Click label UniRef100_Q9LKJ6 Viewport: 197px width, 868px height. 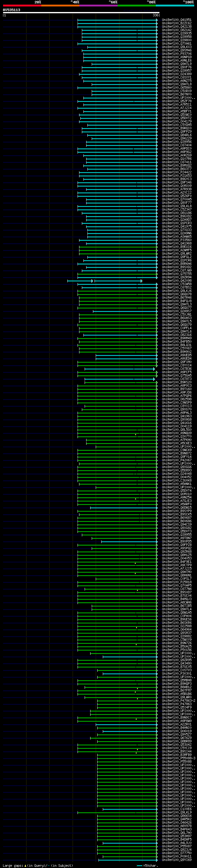click(x=176, y=291)
